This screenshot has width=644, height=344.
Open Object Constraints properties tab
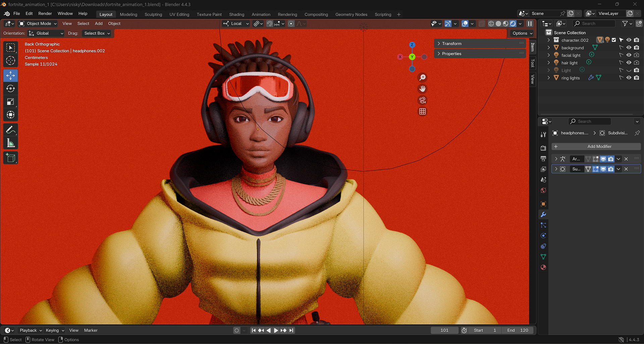point(543,246)
